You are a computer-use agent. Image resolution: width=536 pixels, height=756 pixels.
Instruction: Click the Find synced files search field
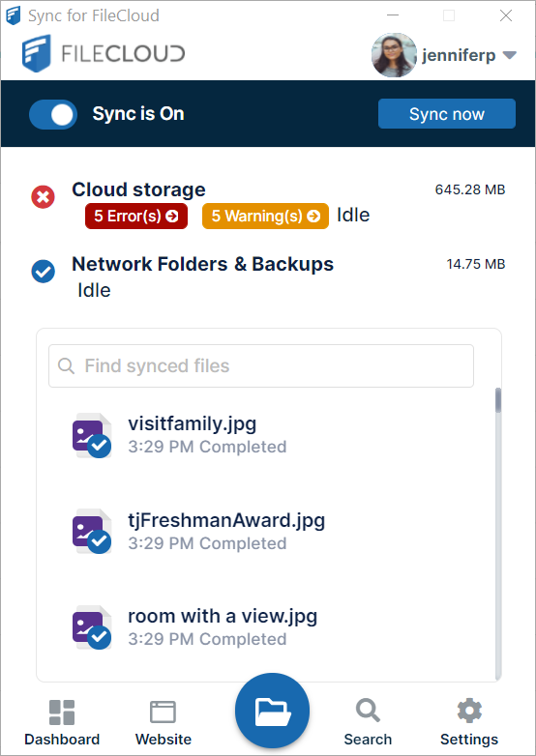coord(261,366)
